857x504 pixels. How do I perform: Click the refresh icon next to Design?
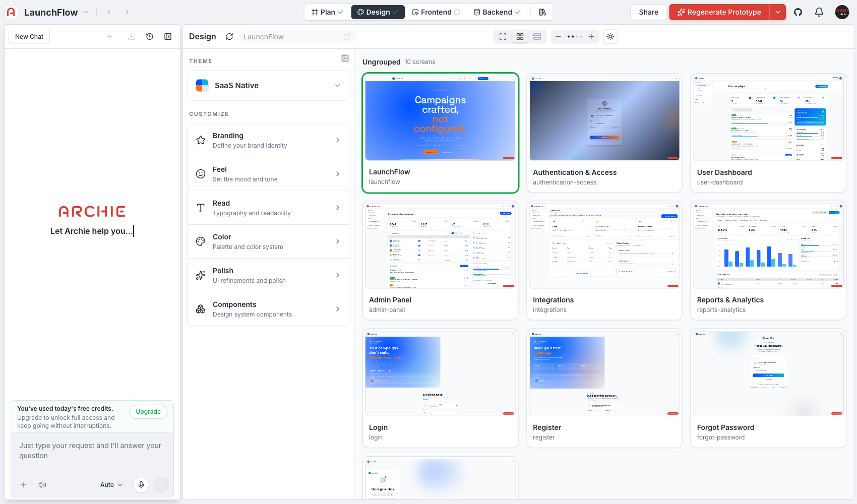click(x=229, y=37)
